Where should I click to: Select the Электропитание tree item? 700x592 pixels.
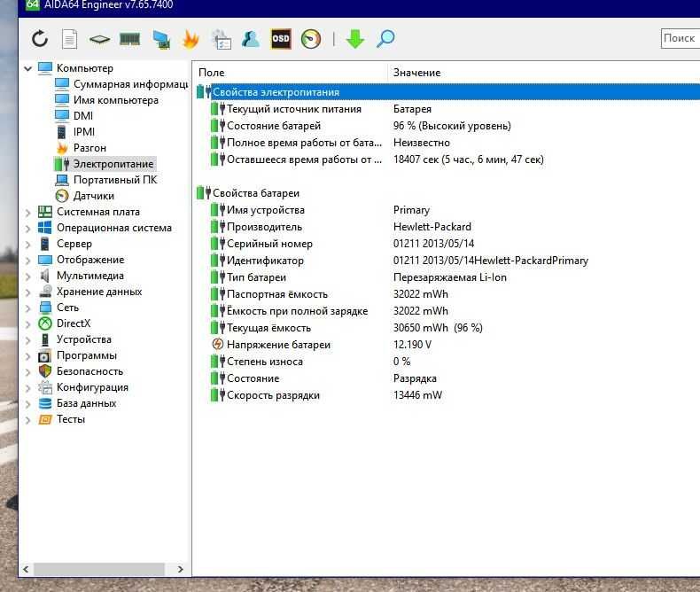113,164
